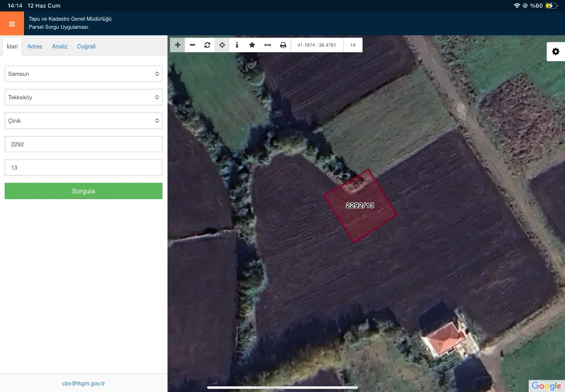Click the coordinates readout 41.1974 : 36.4761

[x=317, y=45]
